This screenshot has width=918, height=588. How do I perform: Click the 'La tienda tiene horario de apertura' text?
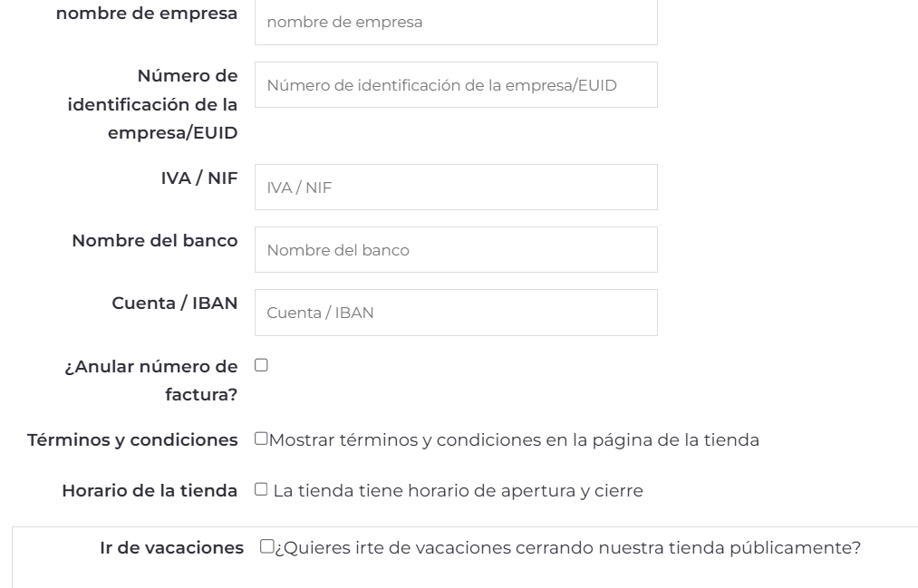point(458,491)
